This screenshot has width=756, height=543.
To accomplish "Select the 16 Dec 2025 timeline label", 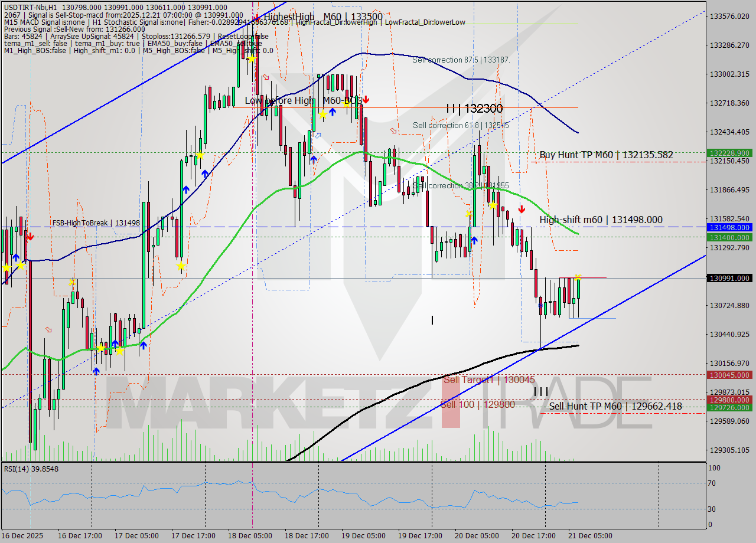I will point(24,535).
